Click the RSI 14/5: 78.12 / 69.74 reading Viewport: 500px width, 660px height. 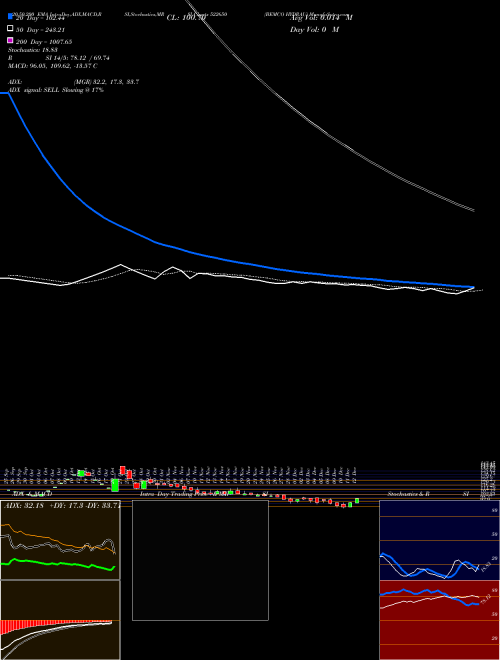click(x=59, y=58)
